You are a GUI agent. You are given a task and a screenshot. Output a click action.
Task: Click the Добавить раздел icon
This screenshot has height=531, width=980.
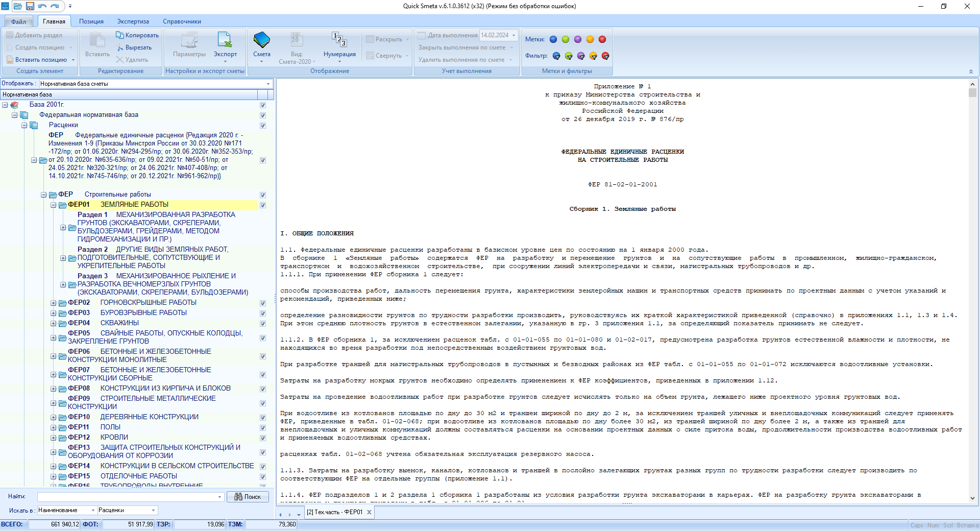(10, 35)
